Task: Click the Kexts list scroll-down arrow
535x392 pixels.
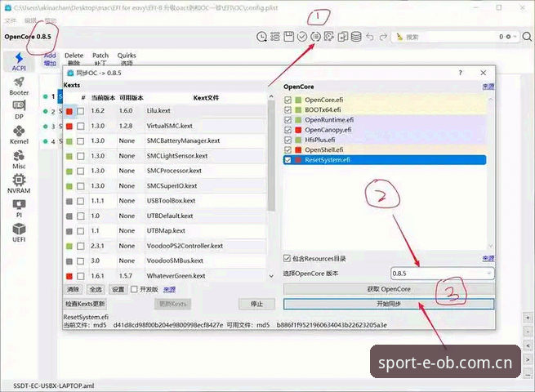Action: (x=271, y=276)
